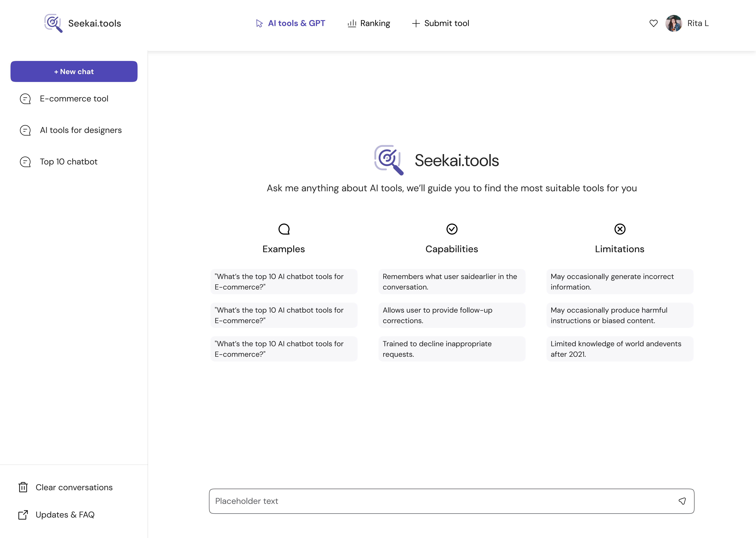Select the third example prompt card
This screenshot has width=756, height=538.
pyautogui.click(x=284, y=349)
